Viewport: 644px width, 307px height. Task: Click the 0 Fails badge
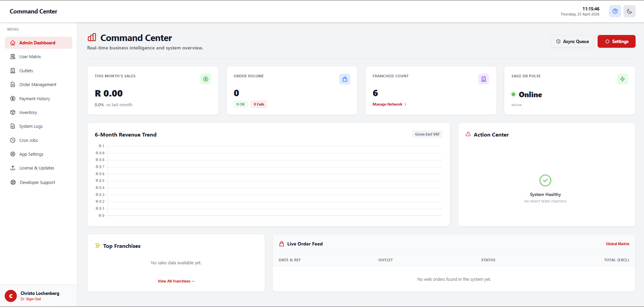pyautogui.click(x=259, y=104)
